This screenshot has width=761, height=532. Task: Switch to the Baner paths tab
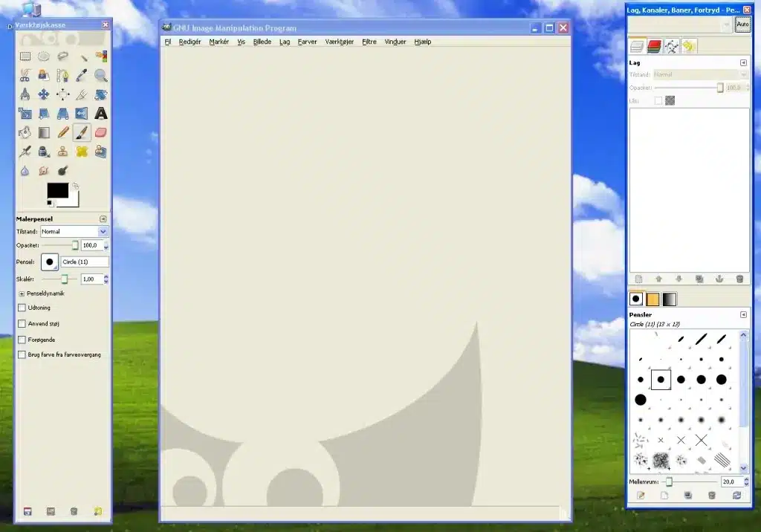pyautogui.click(x=672, y=46)
